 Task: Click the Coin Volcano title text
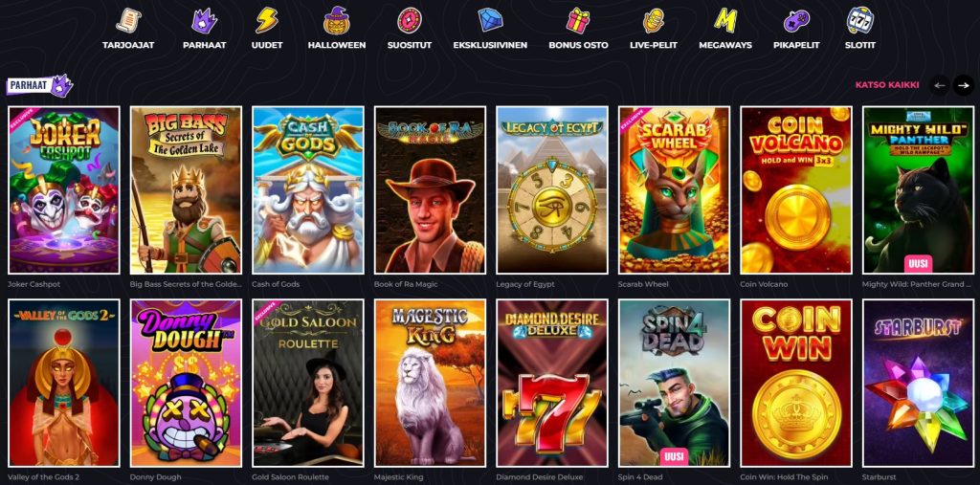[x=764, y=284]
